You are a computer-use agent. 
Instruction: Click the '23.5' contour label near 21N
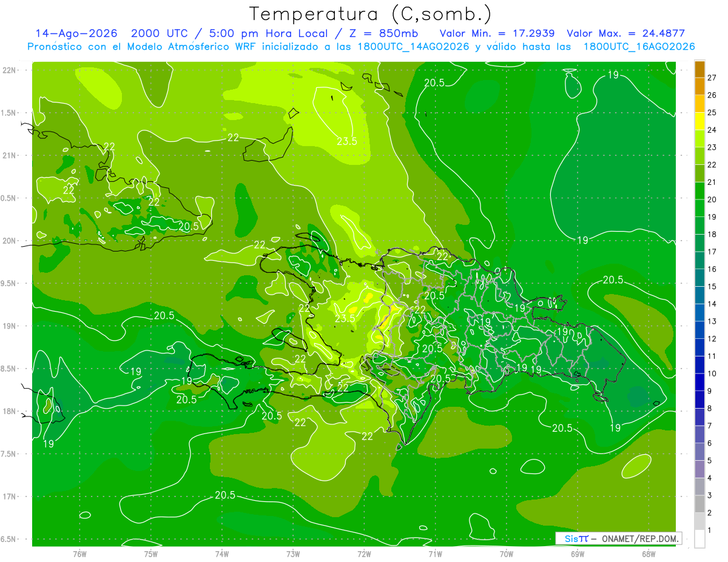[346, 141]
